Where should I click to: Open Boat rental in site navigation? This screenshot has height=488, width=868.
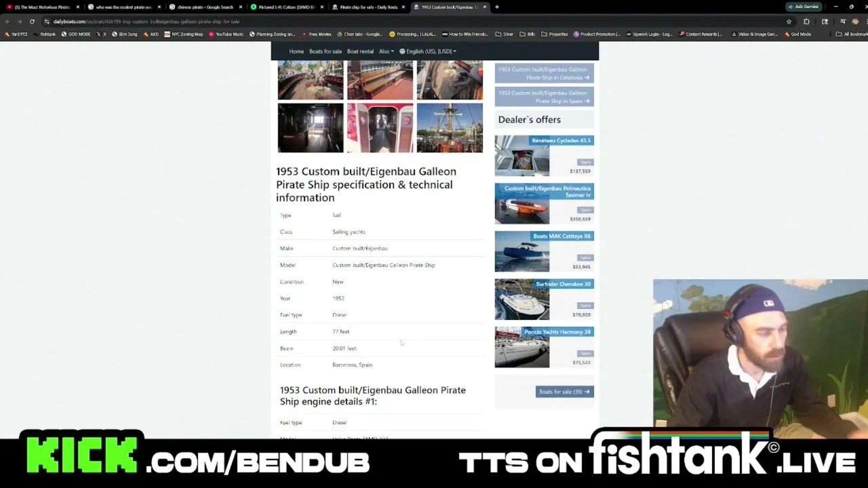[360, 52]
